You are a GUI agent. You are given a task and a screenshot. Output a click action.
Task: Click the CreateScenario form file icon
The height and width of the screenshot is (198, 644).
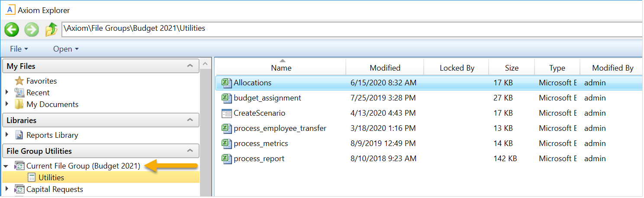[227, 113]
